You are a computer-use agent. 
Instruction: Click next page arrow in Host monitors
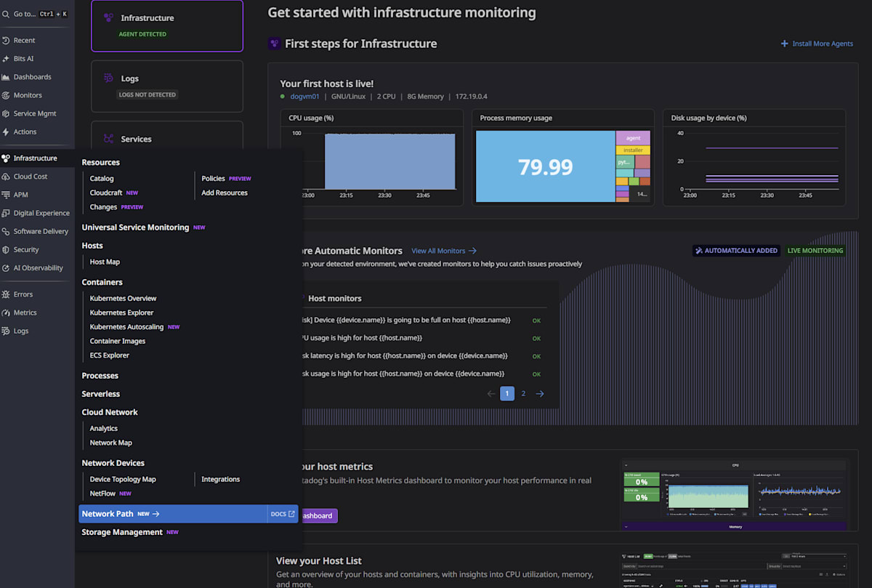540,394
